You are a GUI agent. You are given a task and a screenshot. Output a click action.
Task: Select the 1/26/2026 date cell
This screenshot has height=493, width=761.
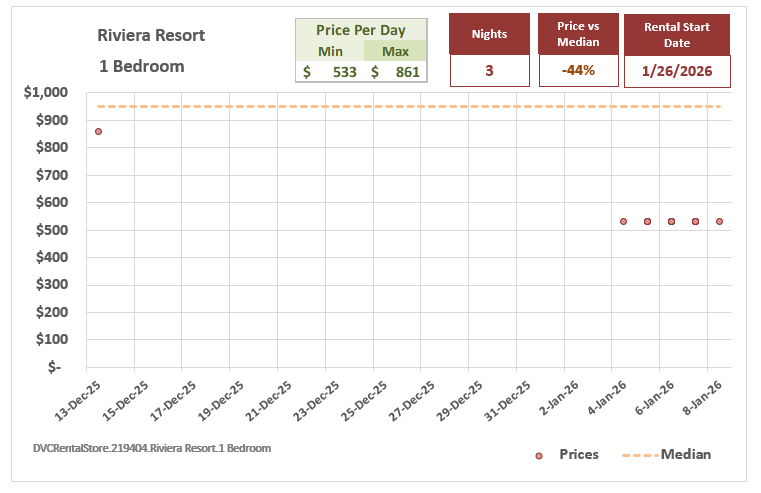(677, 71)
